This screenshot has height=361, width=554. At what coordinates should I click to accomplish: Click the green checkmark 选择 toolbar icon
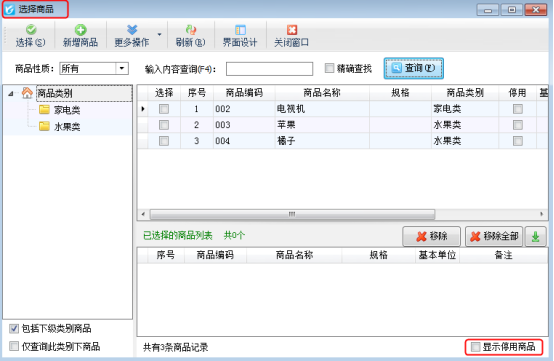[x=31, y=30]
